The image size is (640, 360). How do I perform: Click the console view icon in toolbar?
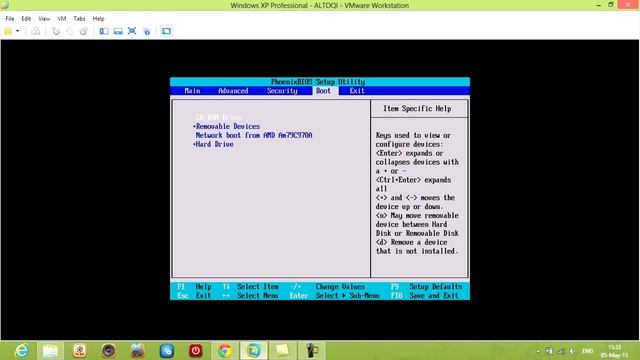[x=166, y=31]
